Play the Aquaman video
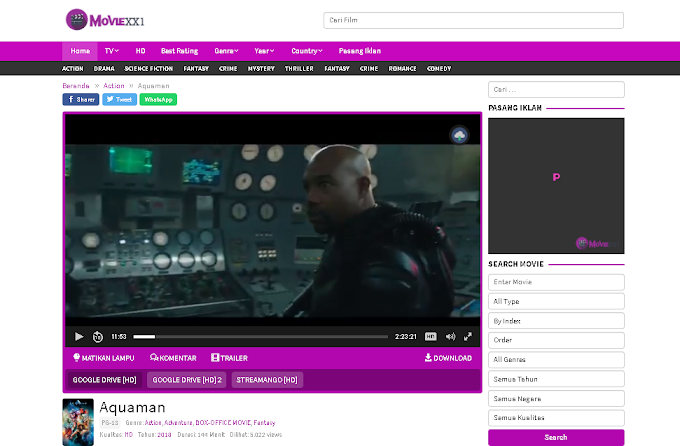This screenshot has height=446, width=680. pos(78,336)
